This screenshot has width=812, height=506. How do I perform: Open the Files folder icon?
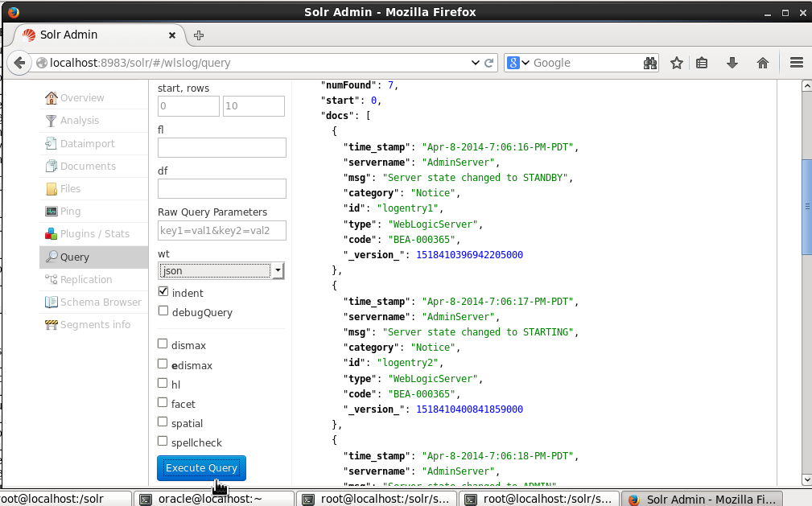coord(52,189)
